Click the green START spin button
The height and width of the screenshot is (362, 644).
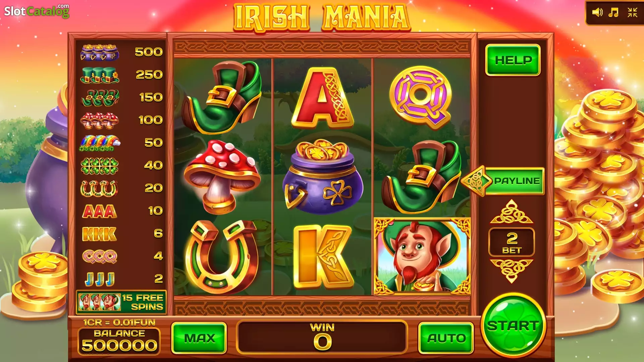coord(513,325)
